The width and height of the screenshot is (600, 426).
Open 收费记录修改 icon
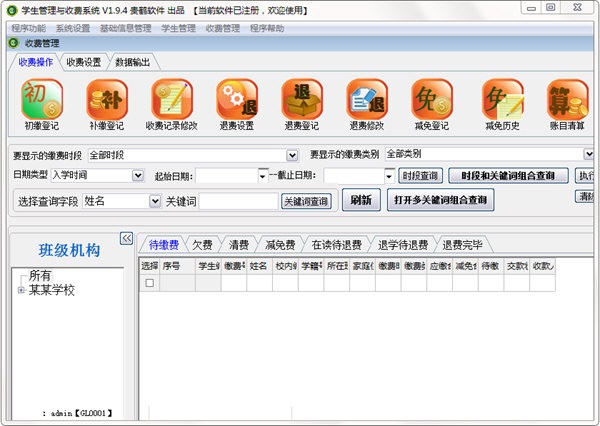coord(172,100)
